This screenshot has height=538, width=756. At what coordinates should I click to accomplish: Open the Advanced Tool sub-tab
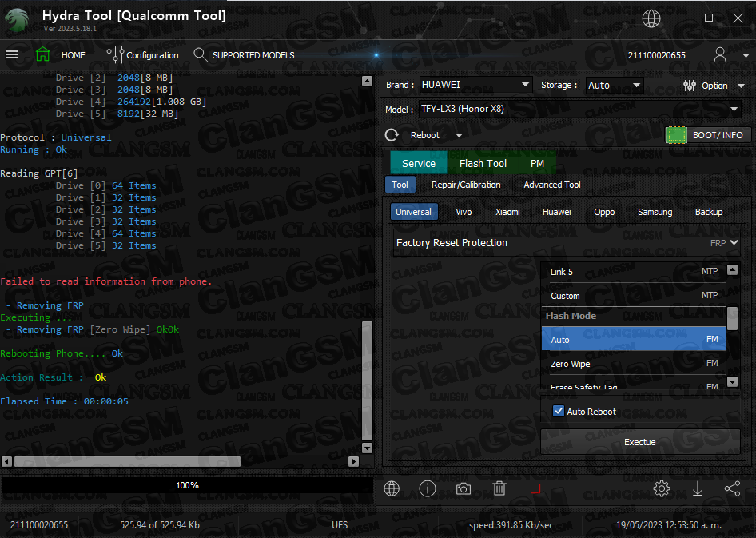[552, 185]
